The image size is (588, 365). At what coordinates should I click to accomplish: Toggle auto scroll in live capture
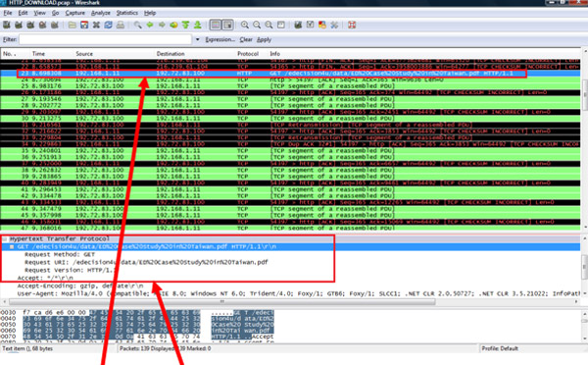227,26
